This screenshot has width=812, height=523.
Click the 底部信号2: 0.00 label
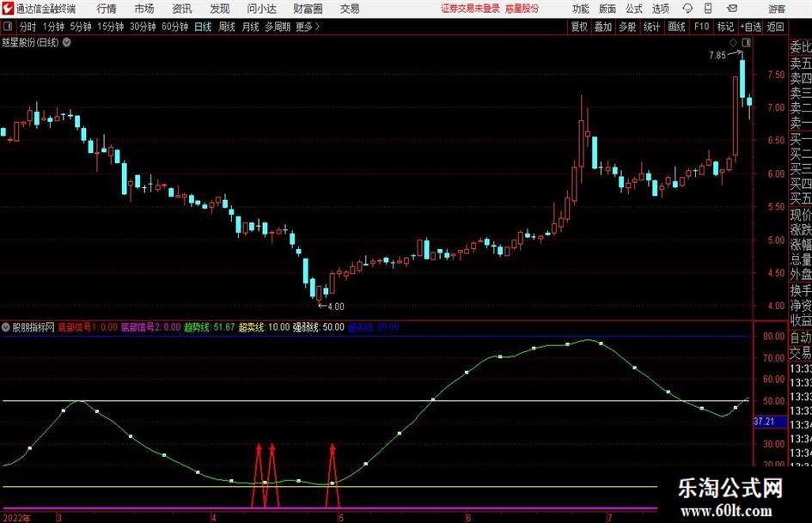150,327
